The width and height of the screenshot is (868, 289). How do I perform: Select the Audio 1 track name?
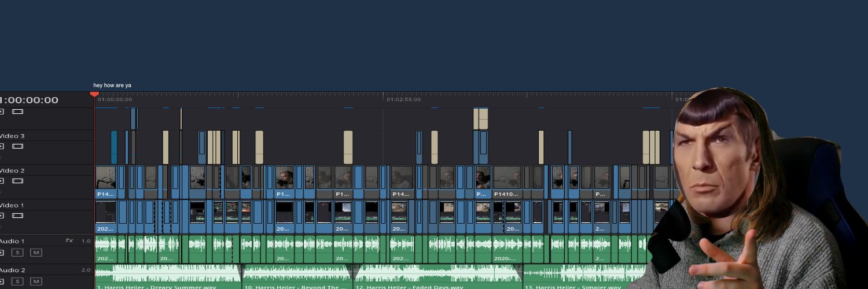(12, 241)
